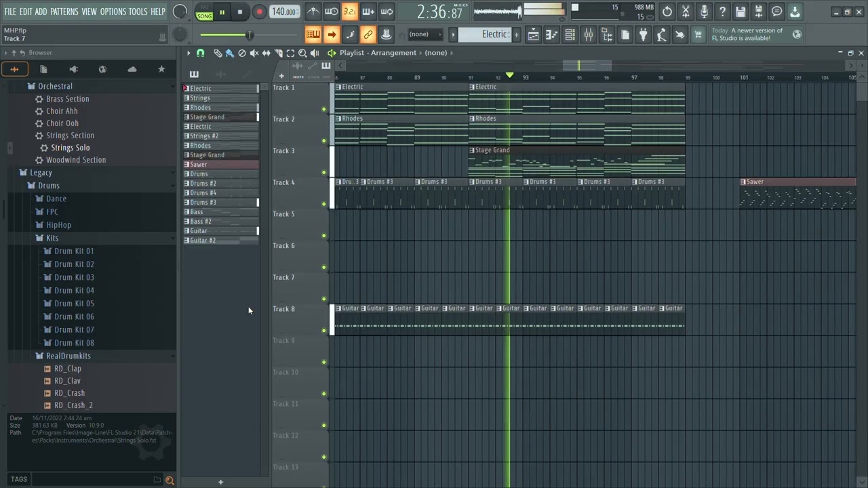The image size is (868, 488).
Task: Pause playback with the pause button
Action: click(222, 12)
